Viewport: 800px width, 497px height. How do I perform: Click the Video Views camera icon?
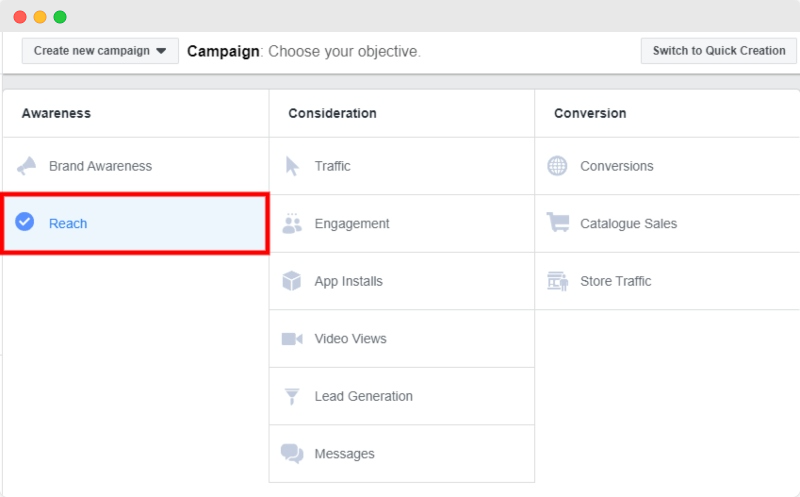[292, 339]
